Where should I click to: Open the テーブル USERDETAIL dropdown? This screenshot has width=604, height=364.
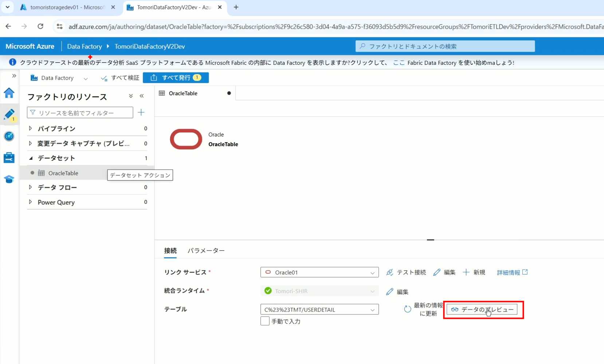coord(319,309)
